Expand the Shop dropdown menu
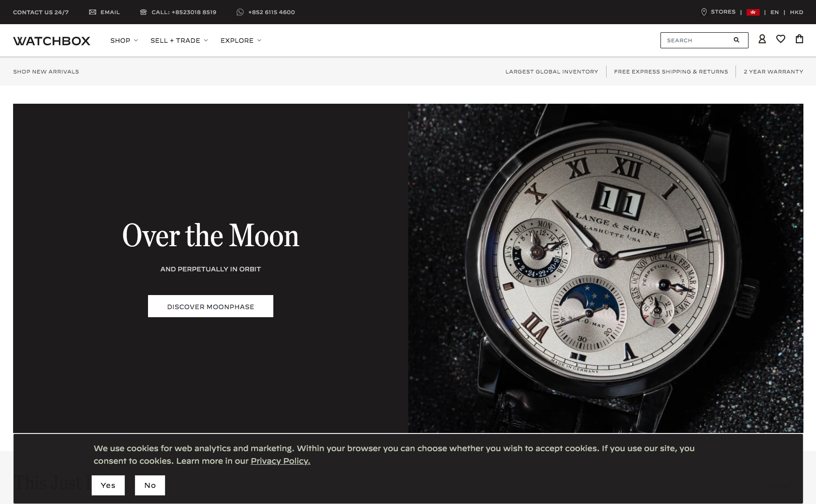Screen dimensions: 816x504 [x=124, y=40]
